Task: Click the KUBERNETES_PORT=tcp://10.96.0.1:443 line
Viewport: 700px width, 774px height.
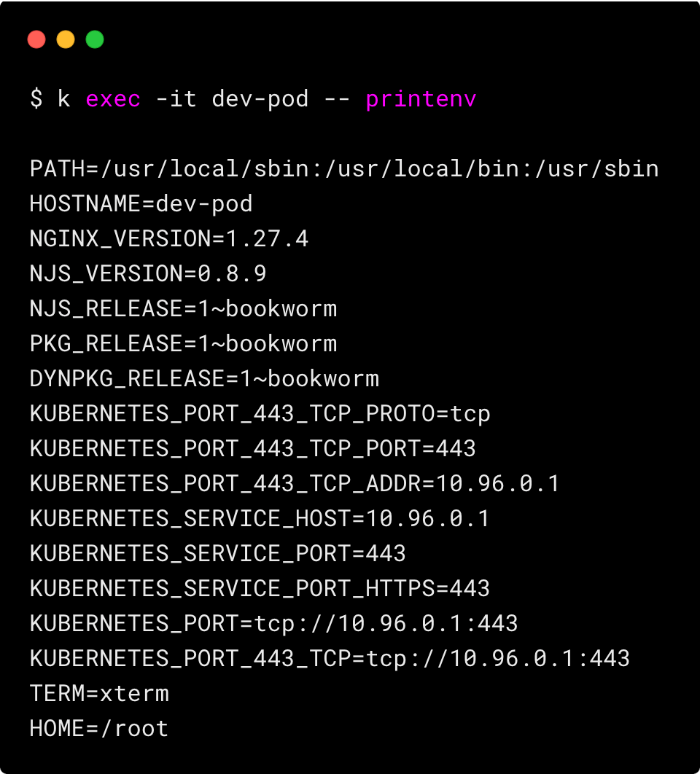Action: pyautogui.click(x=274, y=624)
